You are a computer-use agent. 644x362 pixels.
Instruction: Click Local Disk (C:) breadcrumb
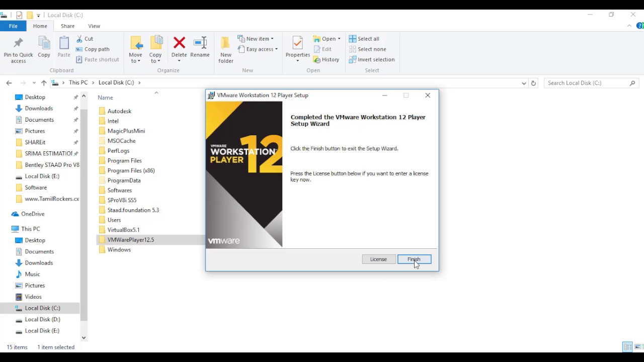point(116,83)
